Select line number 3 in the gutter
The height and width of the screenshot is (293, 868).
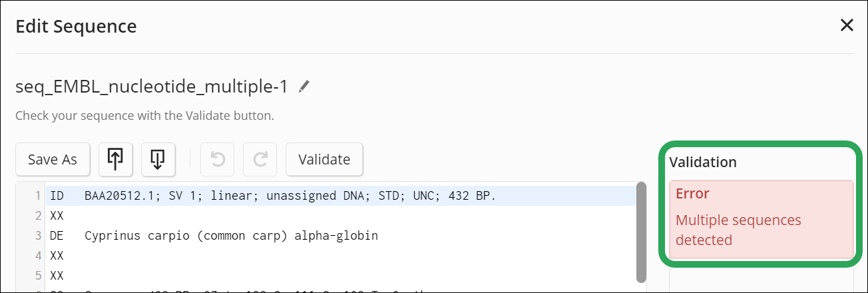point(37,236)
